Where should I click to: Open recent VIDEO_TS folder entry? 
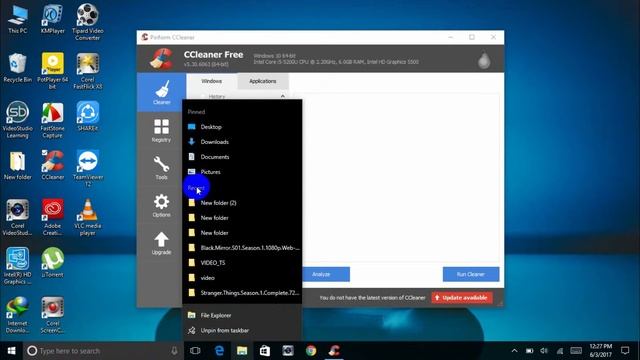(242, 263)
